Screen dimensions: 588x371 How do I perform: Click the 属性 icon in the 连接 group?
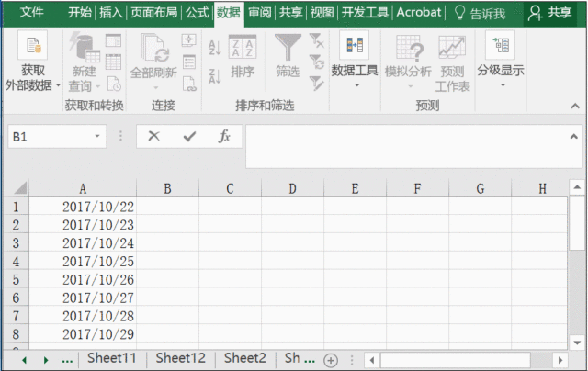pos(189,62)
